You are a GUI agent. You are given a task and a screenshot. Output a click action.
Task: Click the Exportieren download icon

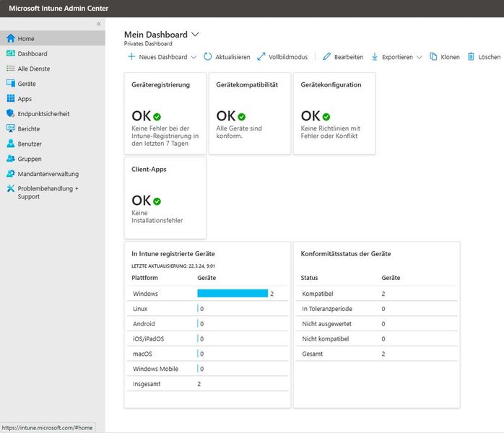tap(375, 56)
